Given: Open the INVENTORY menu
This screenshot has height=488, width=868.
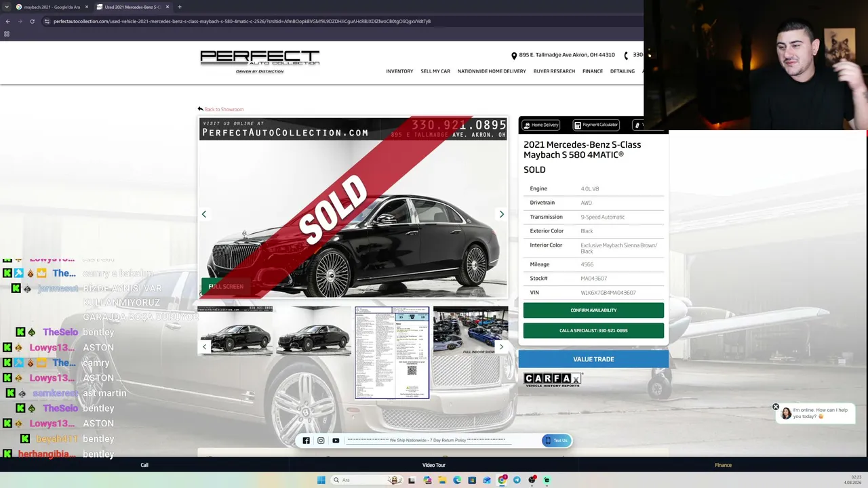Looking at the screenshot, I should (x=399, y=71).
